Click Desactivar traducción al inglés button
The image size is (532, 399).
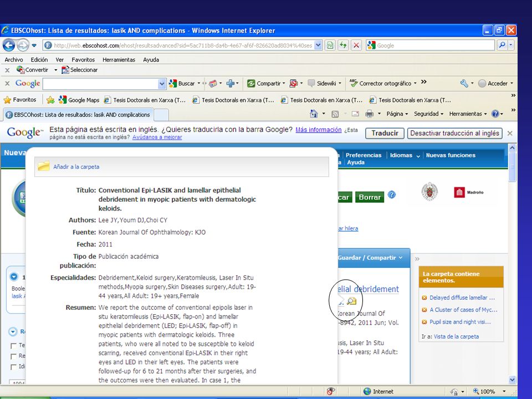click(454, 134)
